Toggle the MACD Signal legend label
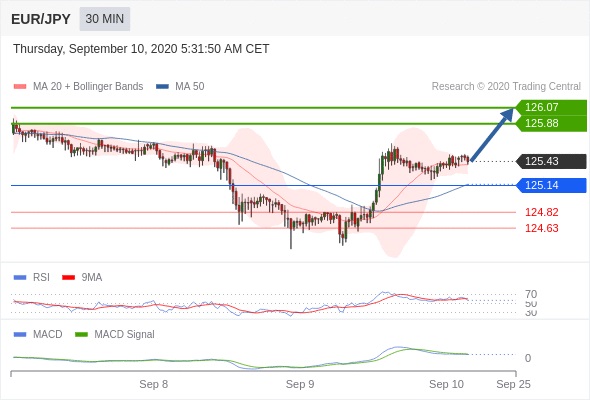Image resolution: width=590 pixels, height=400 pixels. [124, 335]
